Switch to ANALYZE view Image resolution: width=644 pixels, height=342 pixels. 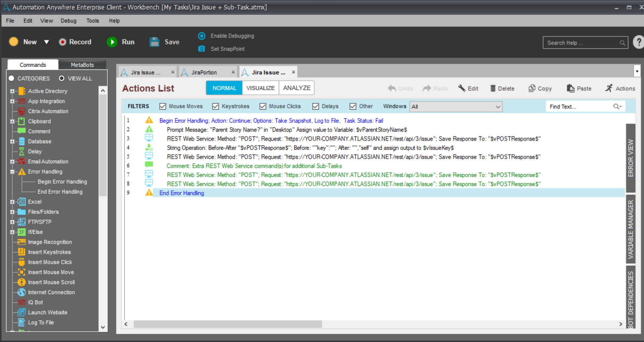tap(297, 88)
